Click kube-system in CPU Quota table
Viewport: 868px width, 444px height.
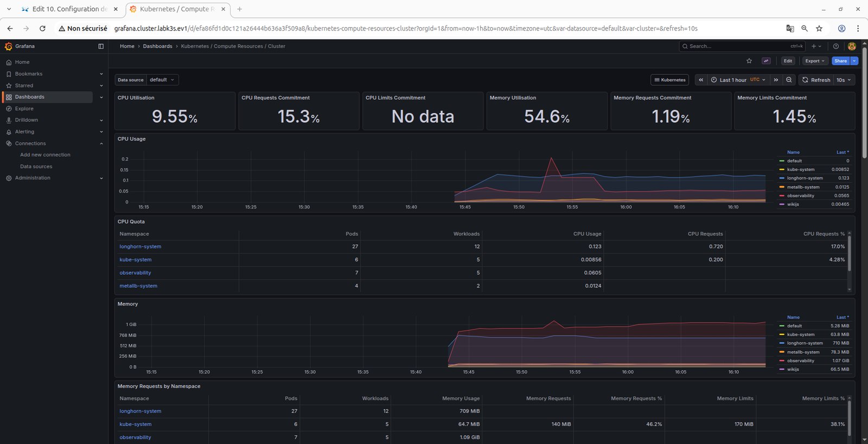coord(136,259)
